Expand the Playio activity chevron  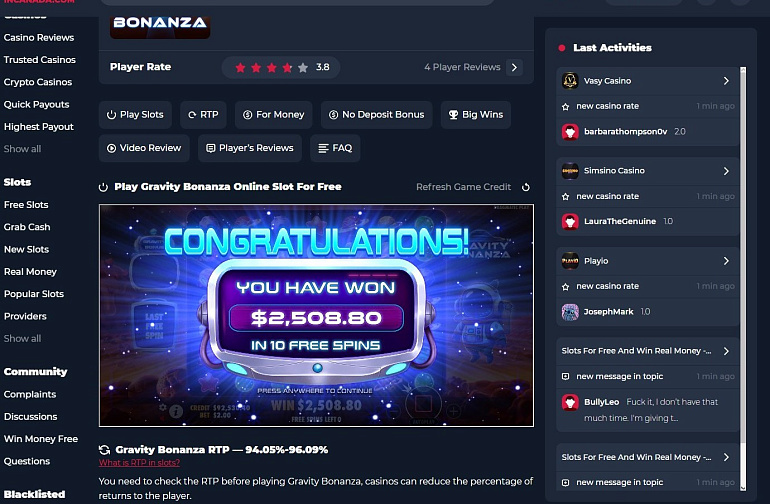coord(726,261)
